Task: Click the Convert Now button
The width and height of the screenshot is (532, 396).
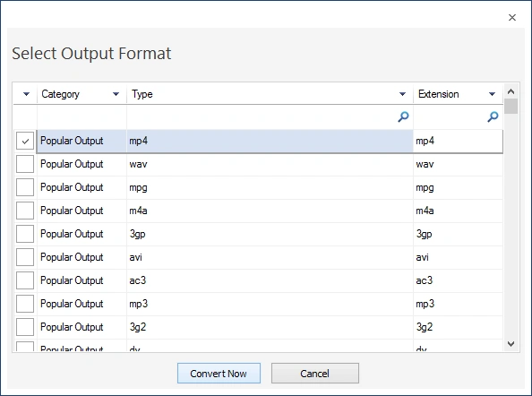Action: (x=219, y=374)
